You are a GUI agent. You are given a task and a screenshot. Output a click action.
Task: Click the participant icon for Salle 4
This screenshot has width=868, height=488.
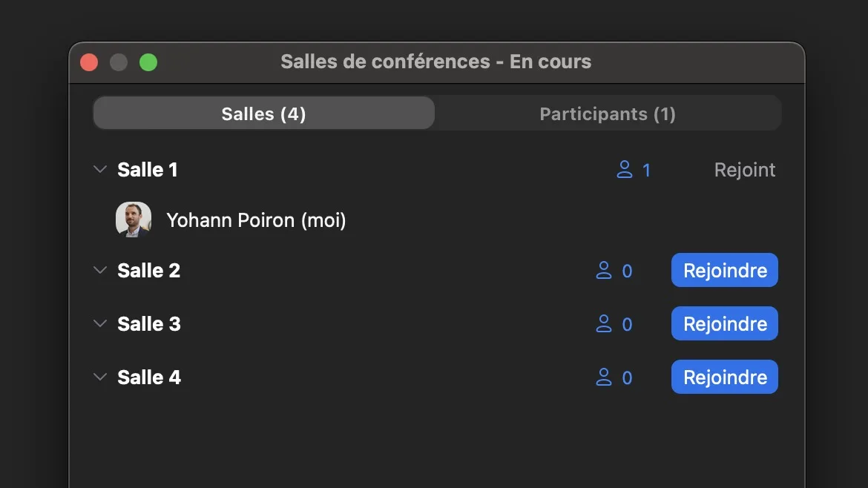tap(604, 377)
